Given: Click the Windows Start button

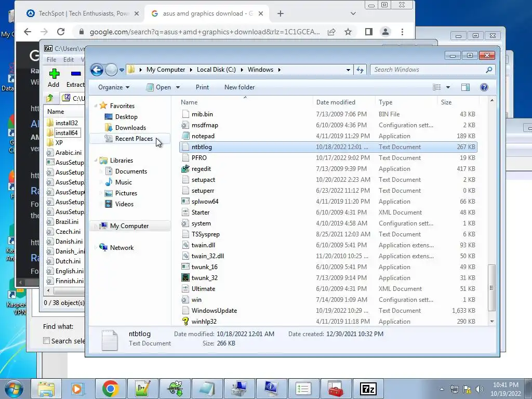Looking at the screenshot, I should click(x=14, y=389).
